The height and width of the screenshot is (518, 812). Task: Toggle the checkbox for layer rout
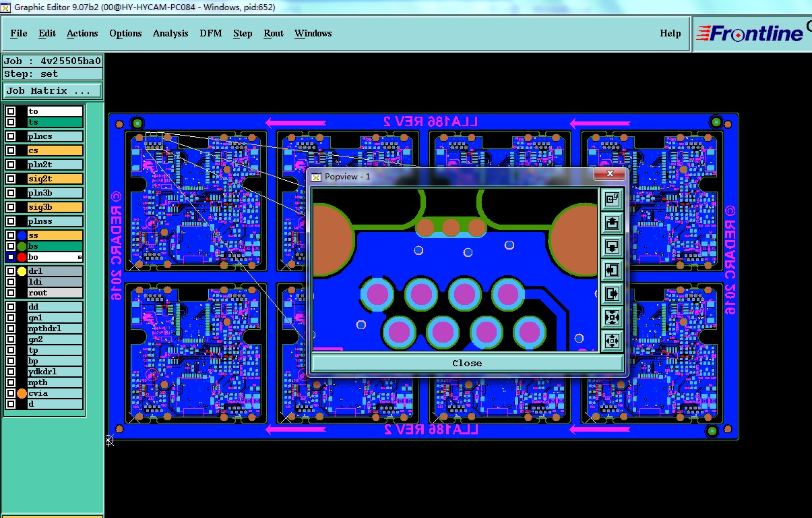click(x=11, y=293)
